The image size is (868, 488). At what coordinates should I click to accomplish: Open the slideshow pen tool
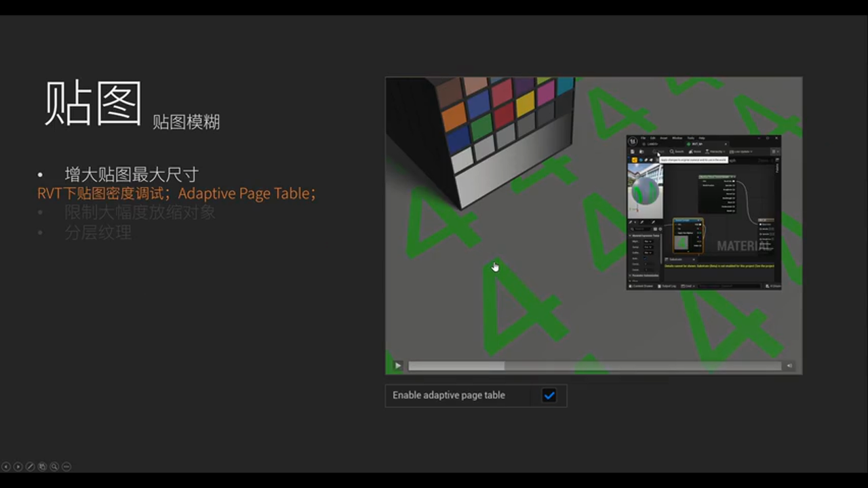[x=30, y=466]
